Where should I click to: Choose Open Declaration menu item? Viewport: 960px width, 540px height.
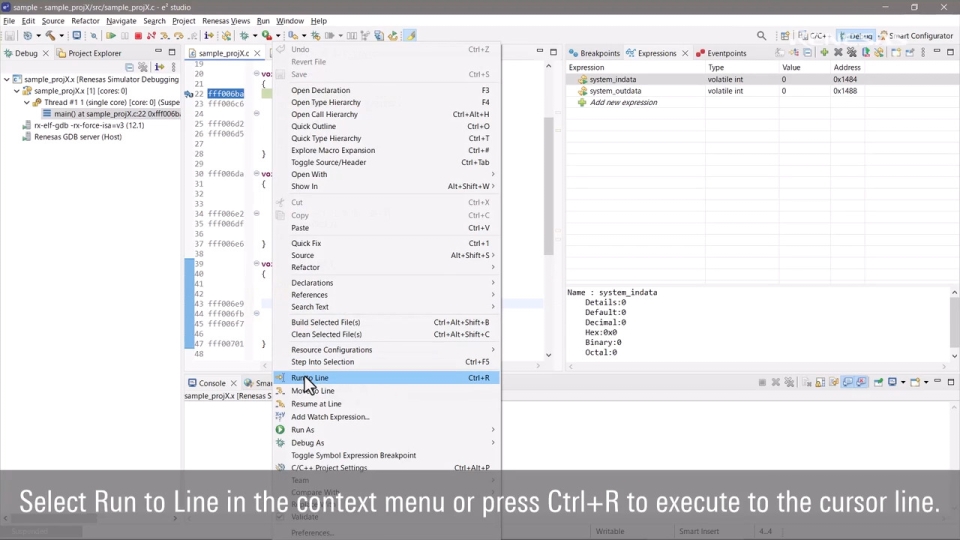click(x=387, y=90)
